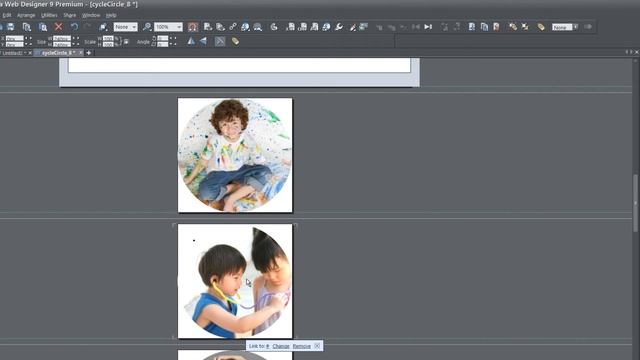
Task: Open the Share menu
Action: (69, 15)
